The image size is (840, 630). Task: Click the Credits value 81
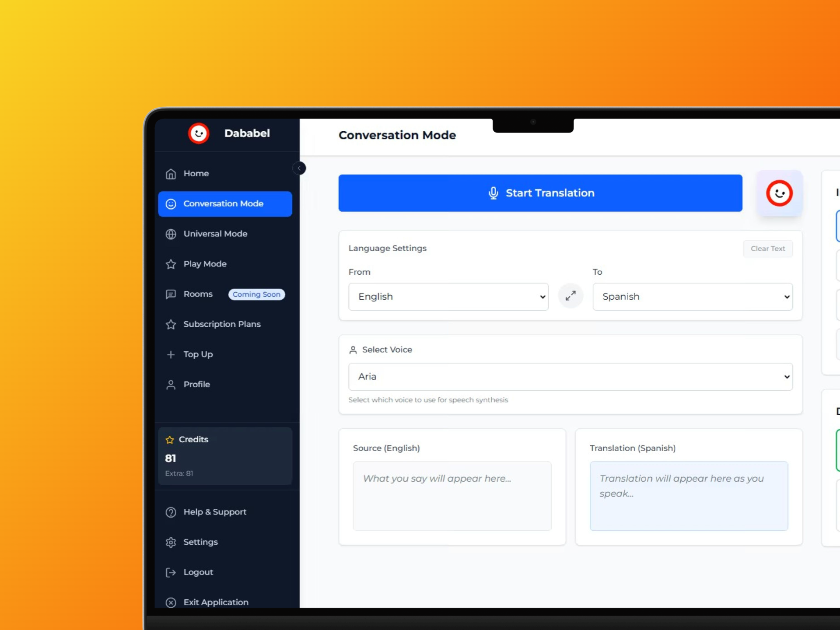pos(171,458)
